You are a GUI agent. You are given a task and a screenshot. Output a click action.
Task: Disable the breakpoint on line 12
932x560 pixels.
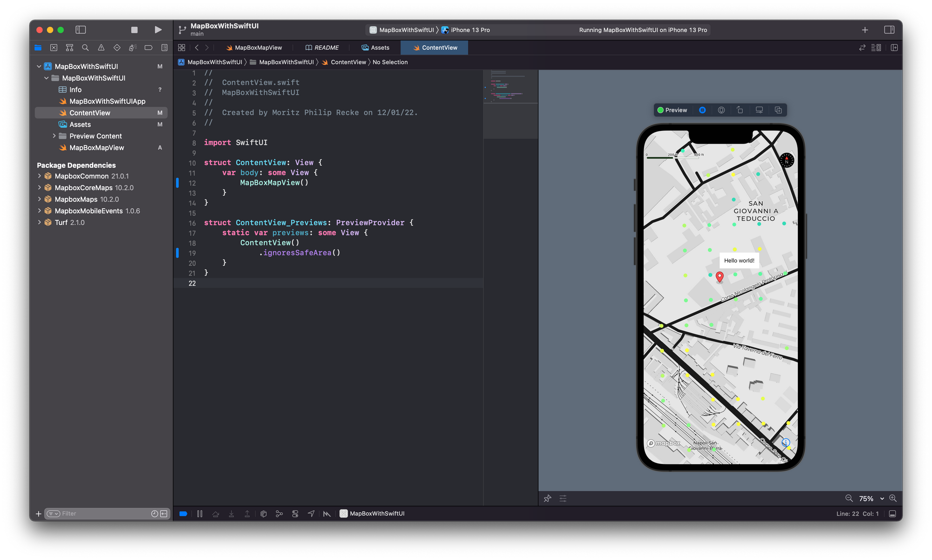tap(178, 183)
